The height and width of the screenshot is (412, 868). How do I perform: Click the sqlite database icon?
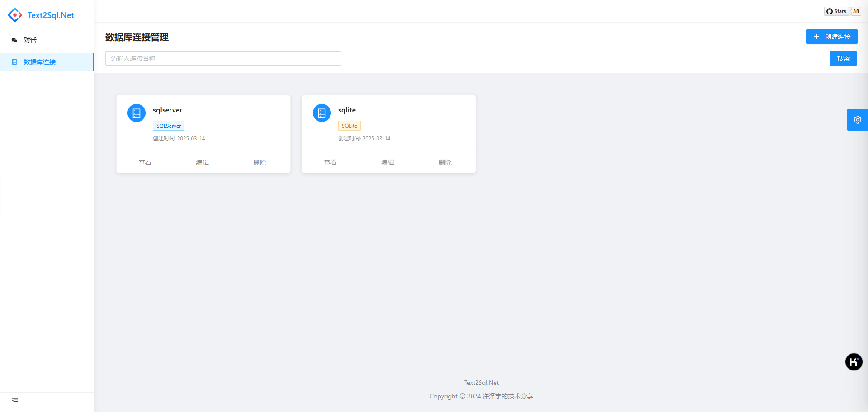(322, 113)
